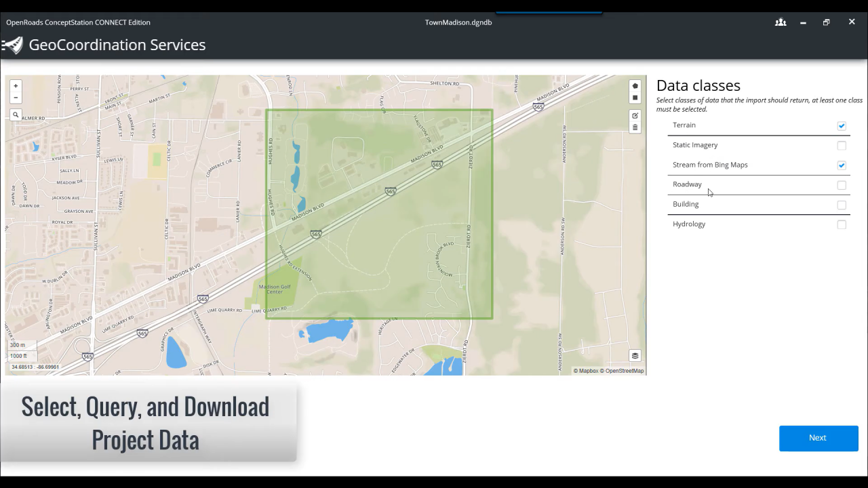Viewport: 868px width, 488px height.
Task: Enable the Roadway data class
Action: (x=842, y=185)
